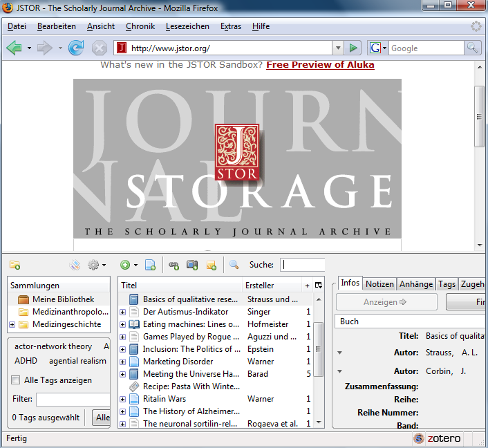This screenshot has height=448, width=488.
Task: Open the actions gear dropdown arrow
Action: click(104, 265)
